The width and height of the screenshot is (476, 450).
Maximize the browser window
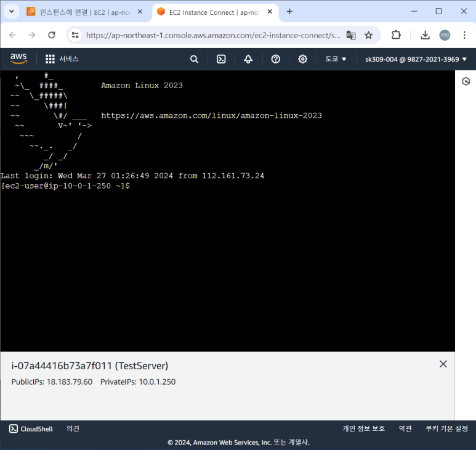pyautogui.click(x=438, y=11)
